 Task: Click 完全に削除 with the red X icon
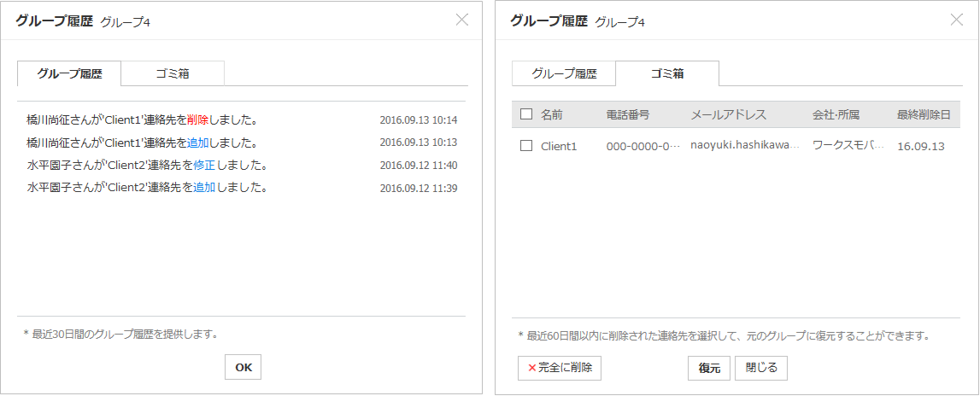560,368
